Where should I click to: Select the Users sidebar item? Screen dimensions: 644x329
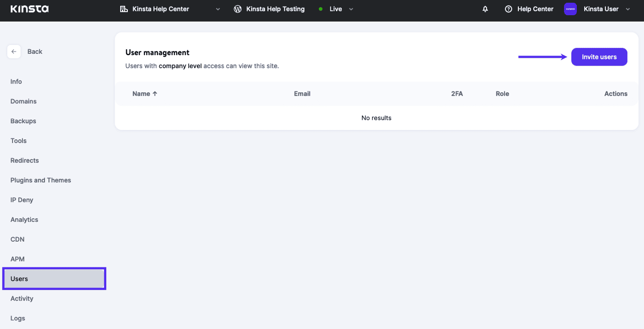19,279
